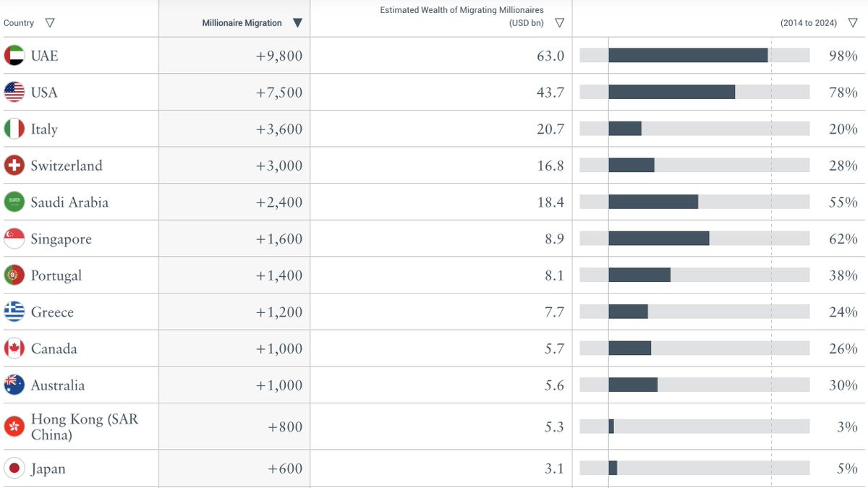Click the Greece flag icon
This screenshot has height=488, width=868.
pos(14,312)
